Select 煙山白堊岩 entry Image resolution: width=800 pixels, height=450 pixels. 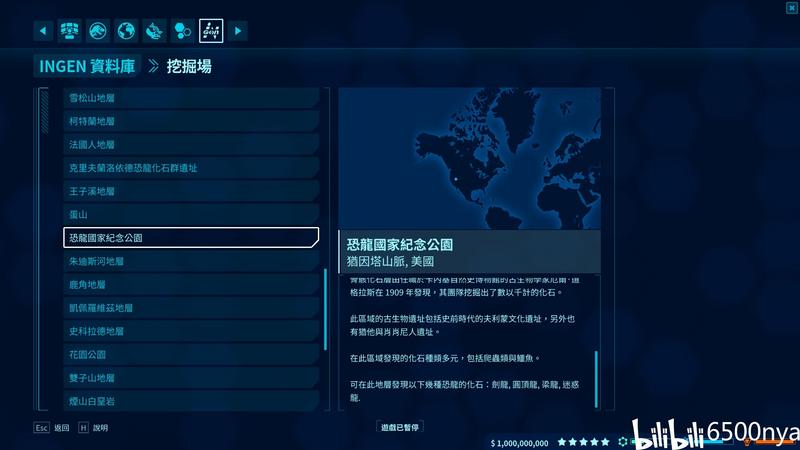tap(191, 401)
